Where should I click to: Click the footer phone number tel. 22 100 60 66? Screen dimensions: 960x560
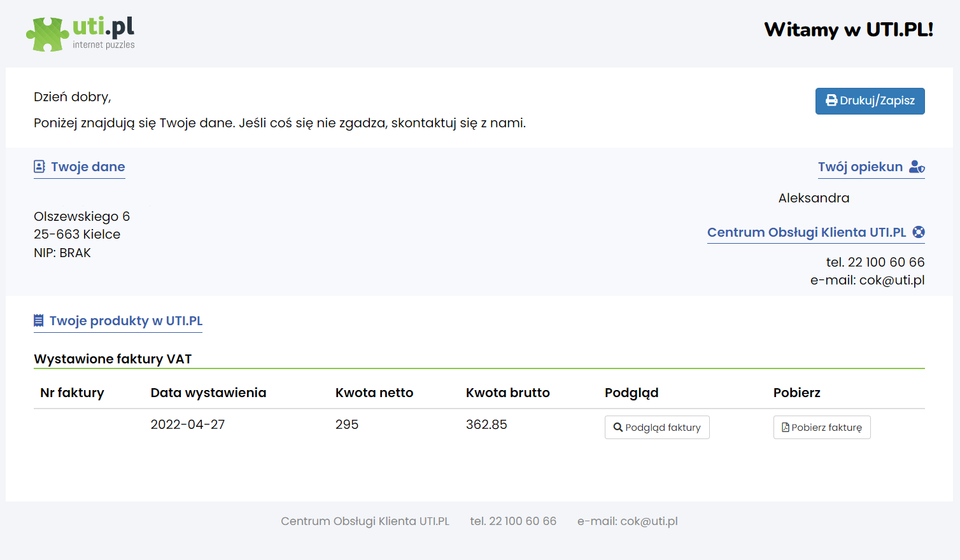tap(513, 521)
